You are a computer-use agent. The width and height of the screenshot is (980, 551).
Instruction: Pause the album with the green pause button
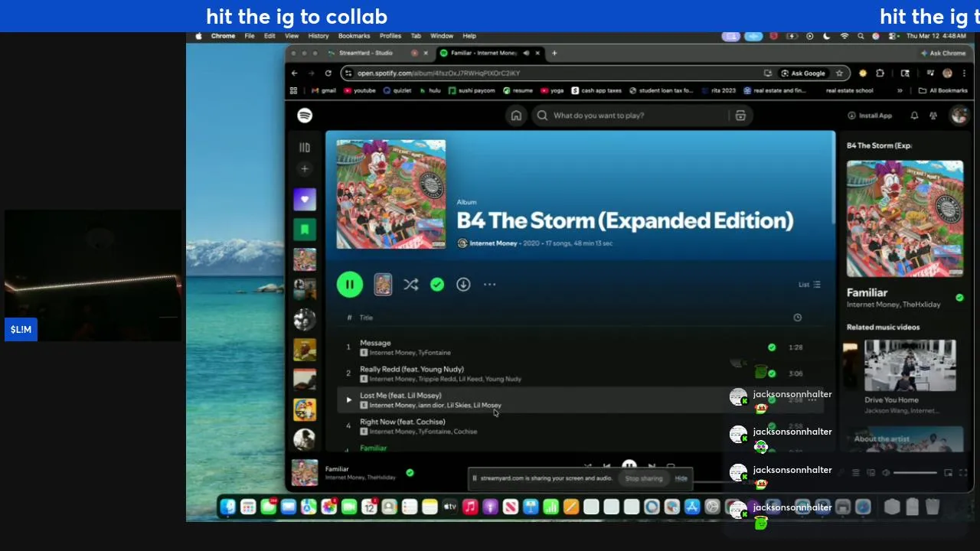(349, 285)
